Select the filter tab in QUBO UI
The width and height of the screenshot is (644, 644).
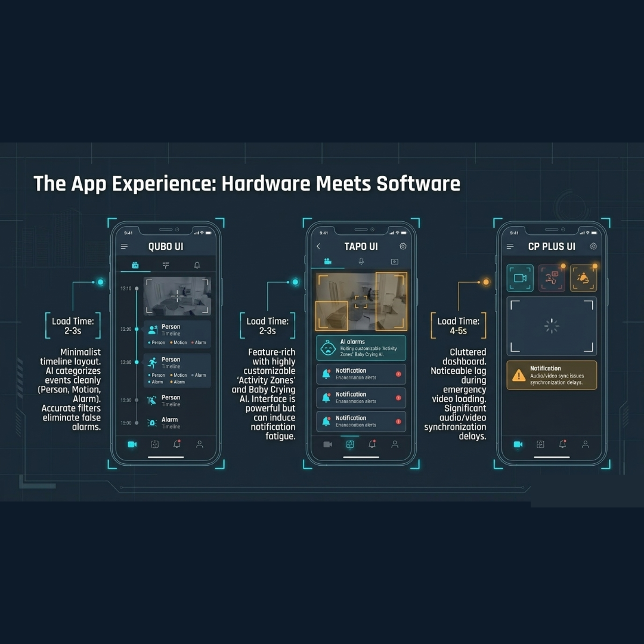click(x=166, y=265)
